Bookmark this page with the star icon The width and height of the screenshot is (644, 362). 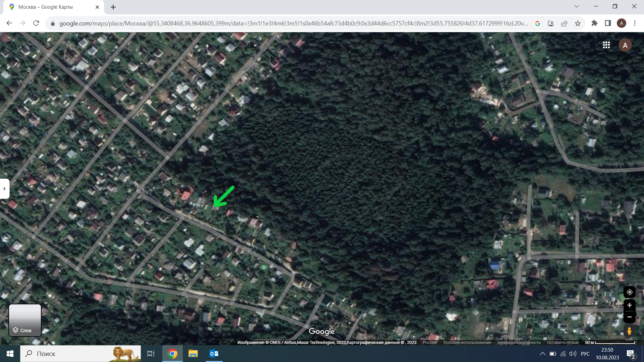point(578,23)
